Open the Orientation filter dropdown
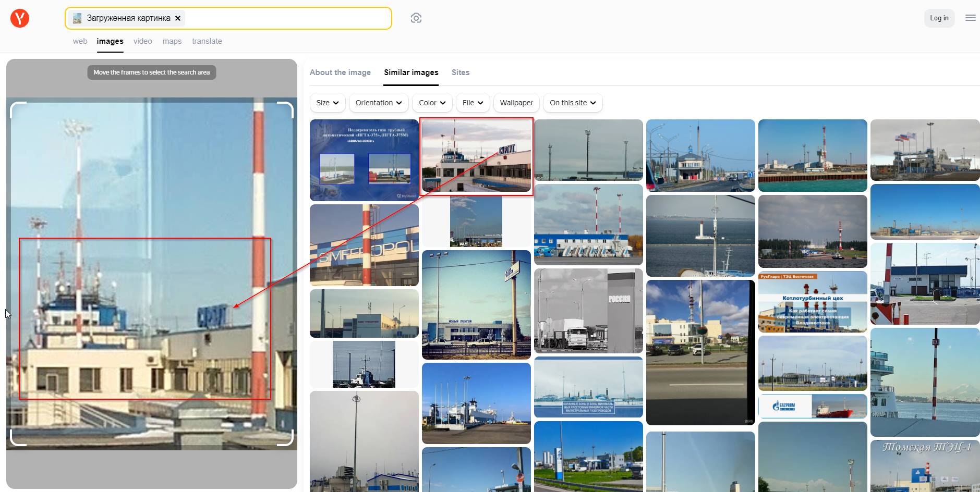 coord(379,103)
